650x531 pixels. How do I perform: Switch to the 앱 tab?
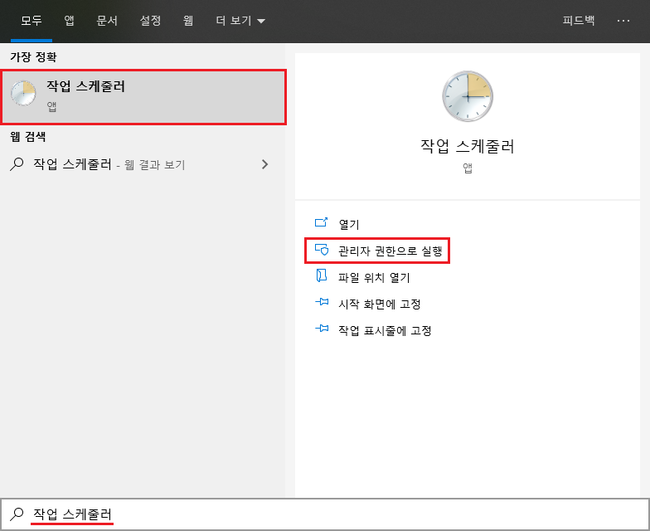click(x=69, y=20)
